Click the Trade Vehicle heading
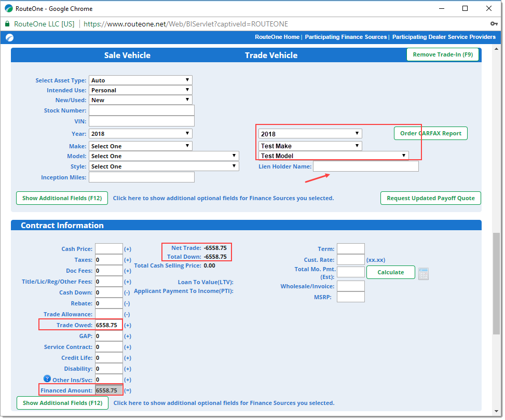 point(271,55)
